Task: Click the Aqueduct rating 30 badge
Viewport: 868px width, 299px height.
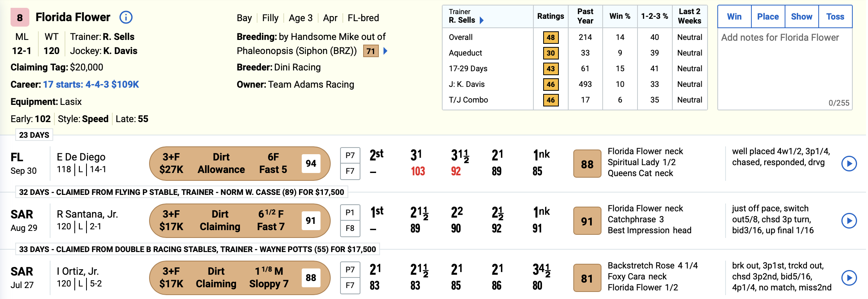Action: [551, 53]
